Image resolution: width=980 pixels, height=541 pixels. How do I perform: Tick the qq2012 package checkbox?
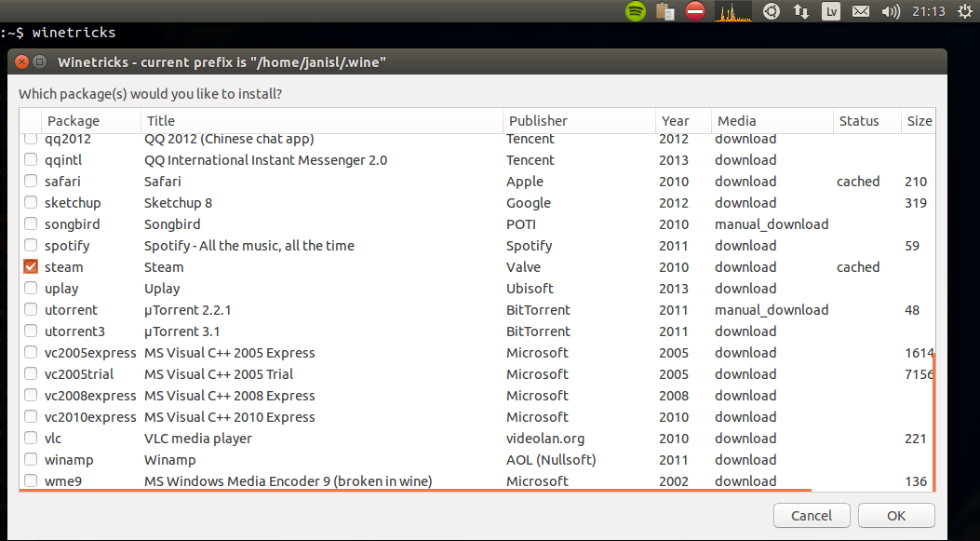click(30, 139)
